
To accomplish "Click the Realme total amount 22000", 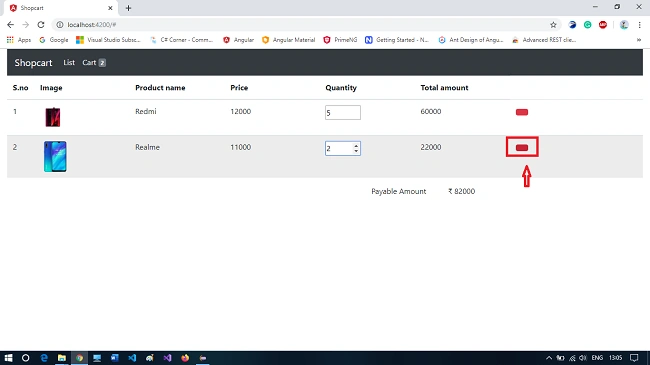I will [x=431, y=147].
